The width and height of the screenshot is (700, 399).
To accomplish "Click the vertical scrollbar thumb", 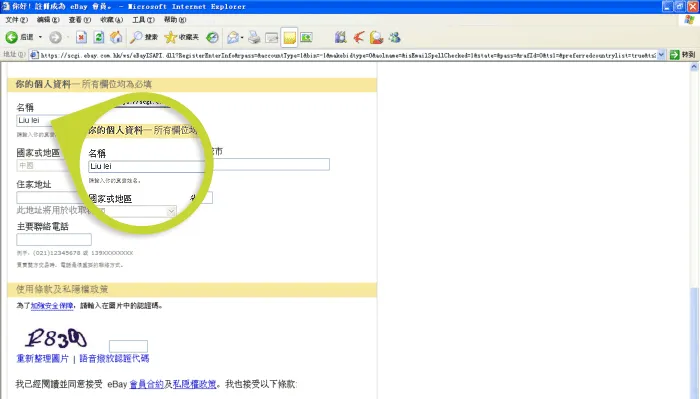I will coord(694,343).
